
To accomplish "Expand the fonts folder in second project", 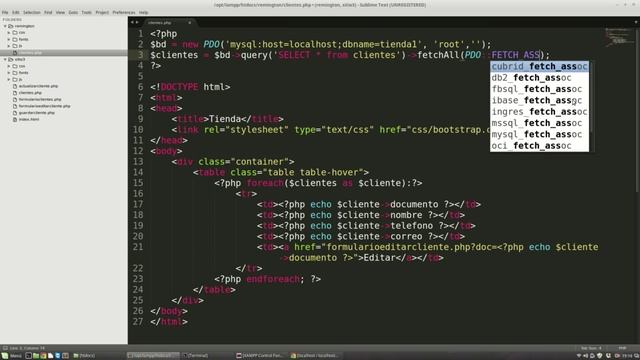I will 9,73.
